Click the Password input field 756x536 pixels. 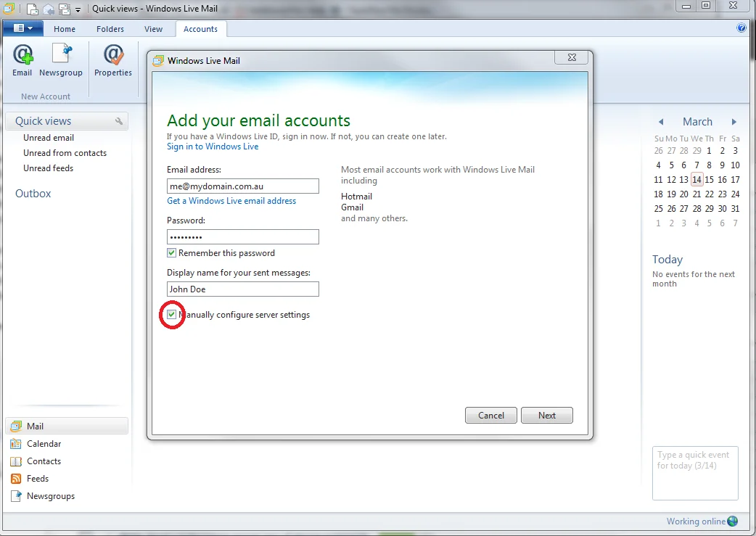click(x=243, y=236)
